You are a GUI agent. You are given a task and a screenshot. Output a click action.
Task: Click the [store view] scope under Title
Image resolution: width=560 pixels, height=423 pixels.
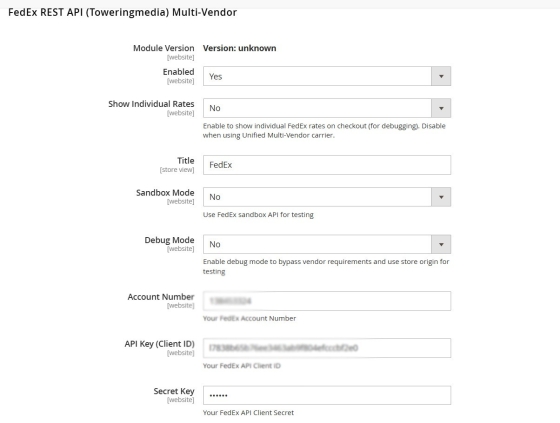tap(177, 170)
